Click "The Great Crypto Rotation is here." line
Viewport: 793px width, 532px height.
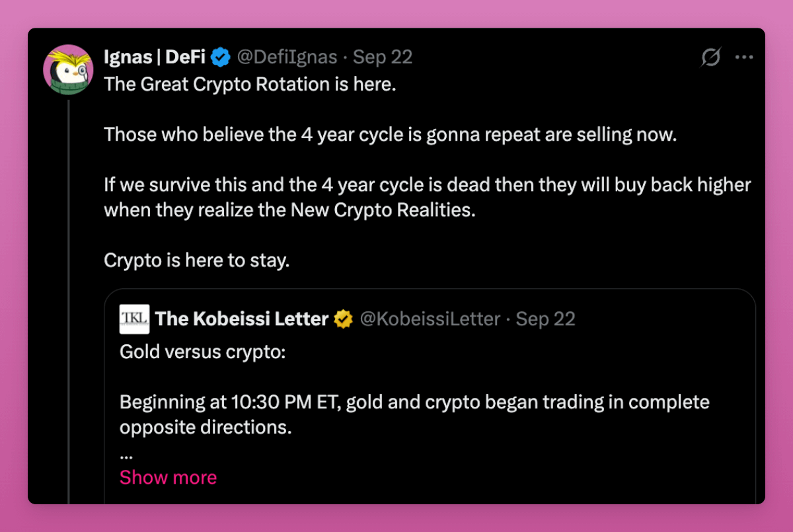tap(249, 85)
